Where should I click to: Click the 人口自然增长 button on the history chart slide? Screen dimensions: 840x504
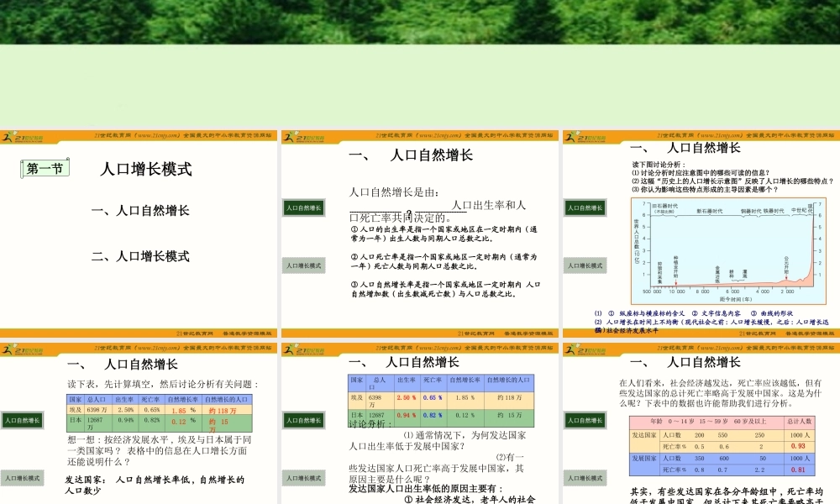pyautogui.click(x=585, y=207)
